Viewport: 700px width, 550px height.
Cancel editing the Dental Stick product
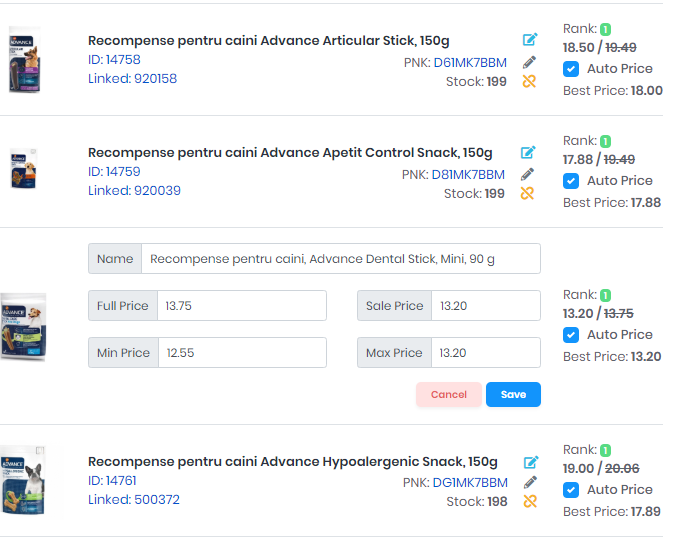[449, 395]
